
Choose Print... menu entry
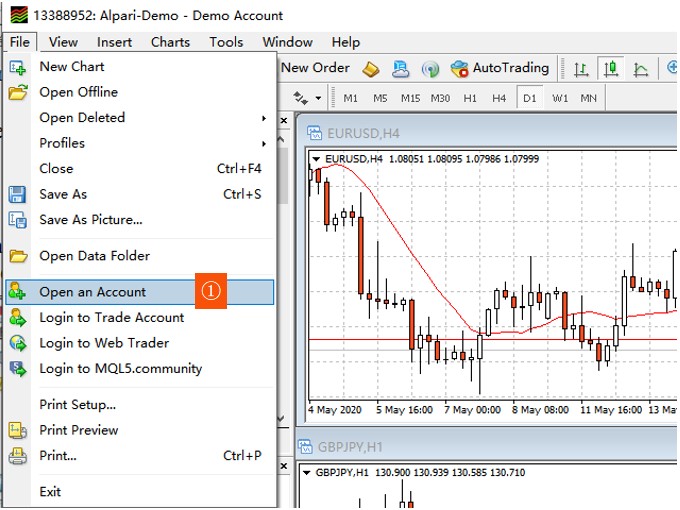[140, 456]
